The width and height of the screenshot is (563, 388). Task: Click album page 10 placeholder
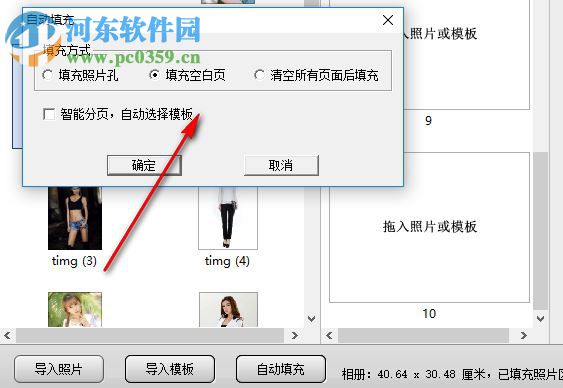click(429, 227)
